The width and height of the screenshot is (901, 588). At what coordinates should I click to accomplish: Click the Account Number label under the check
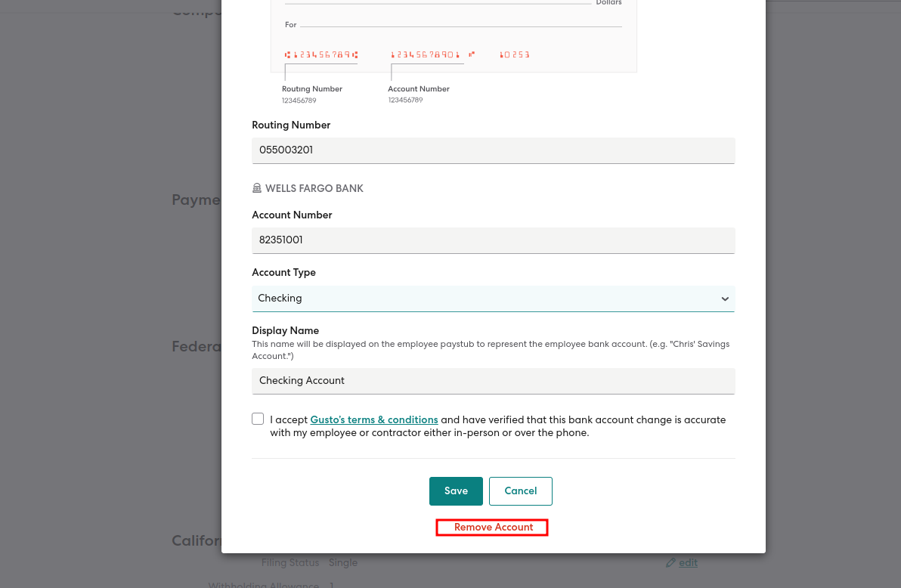coord(418,89)
